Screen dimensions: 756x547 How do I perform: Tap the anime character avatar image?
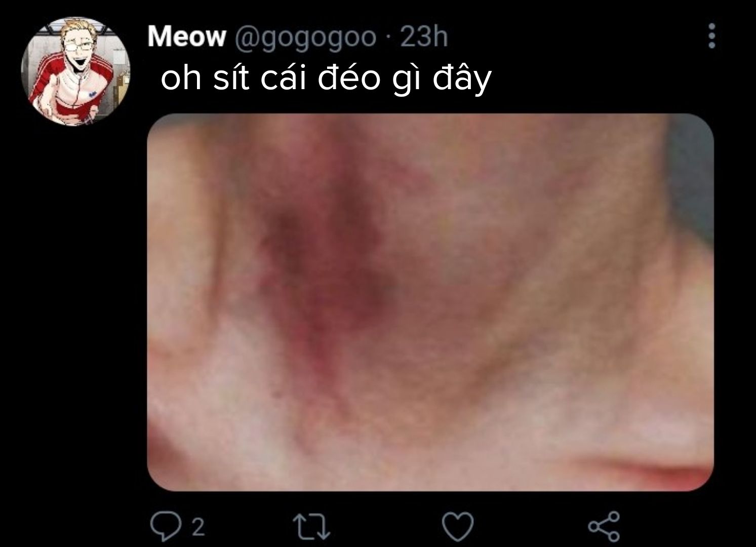coord(75,72)
